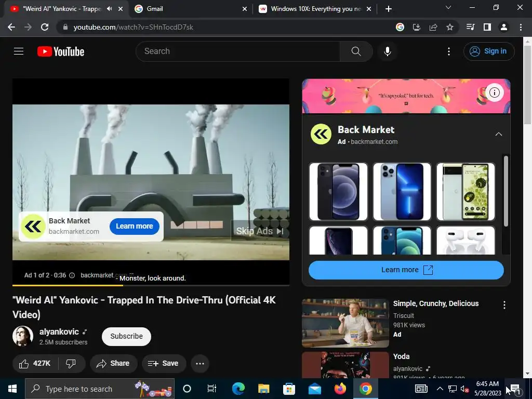Open the muted volume tray icon
This screenshot has height=399, width=532.
coord(464,389)
